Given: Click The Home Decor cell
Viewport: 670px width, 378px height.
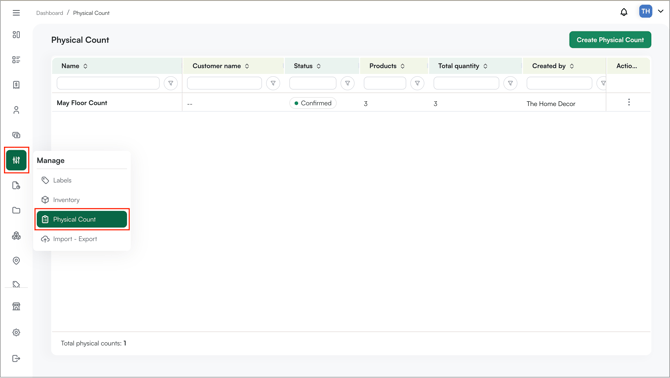Looking at the screenshot, I should 551,103.
